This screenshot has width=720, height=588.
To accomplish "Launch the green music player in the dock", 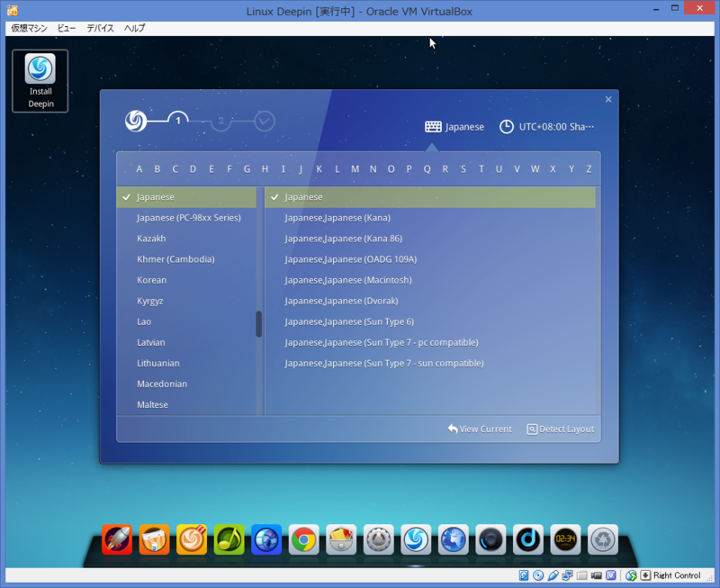I will click(229, 540).
